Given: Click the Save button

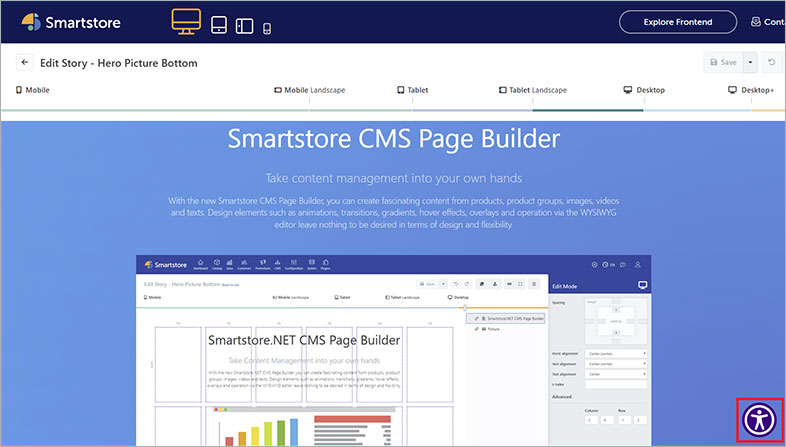Looking at the screenshot, I should tap(723, 63).
